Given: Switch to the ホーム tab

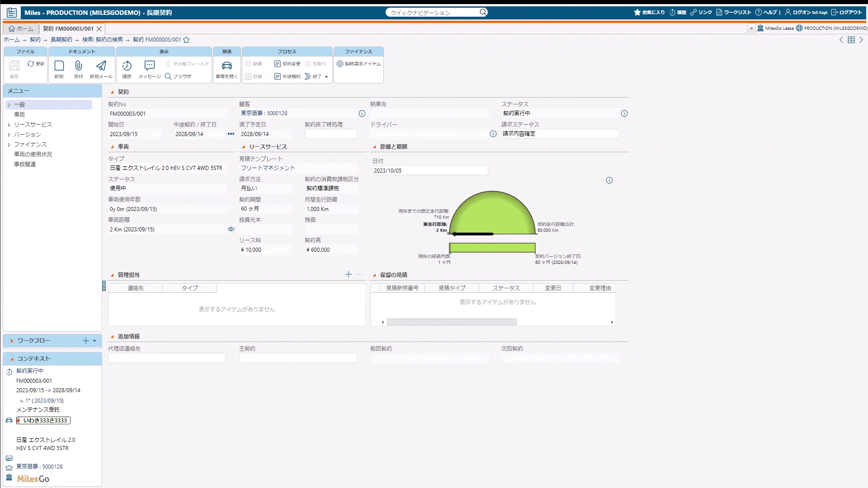Looking at the screenshot, I should coord(21,28).
